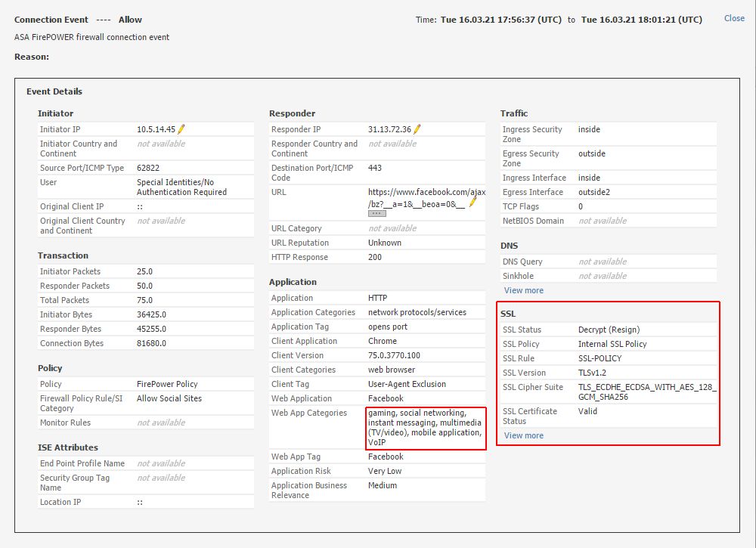Image resolution: width=756 pixels, height=548 pixels.
Task: Click the SSL Version value TLSv1.2
Action: (x=592, y=373)
